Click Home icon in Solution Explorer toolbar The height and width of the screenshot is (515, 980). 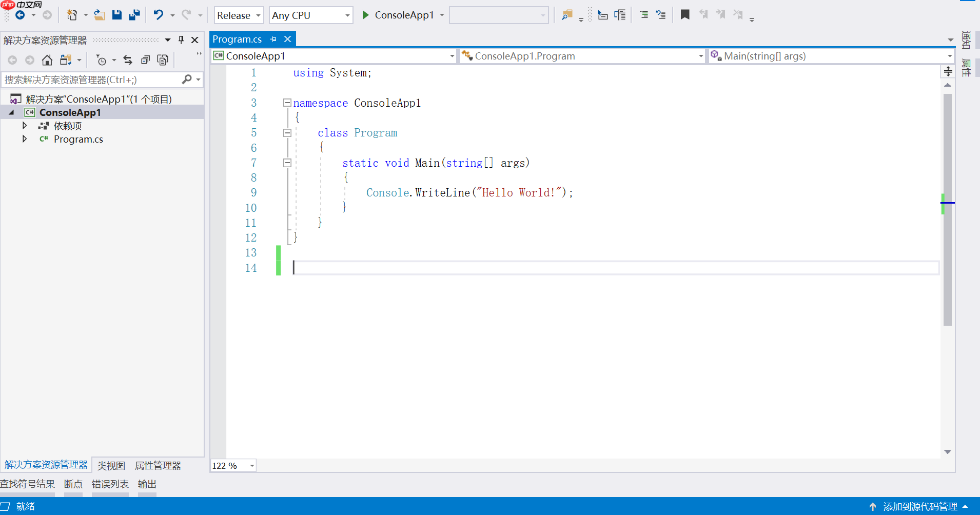click(x=47, y=61)
